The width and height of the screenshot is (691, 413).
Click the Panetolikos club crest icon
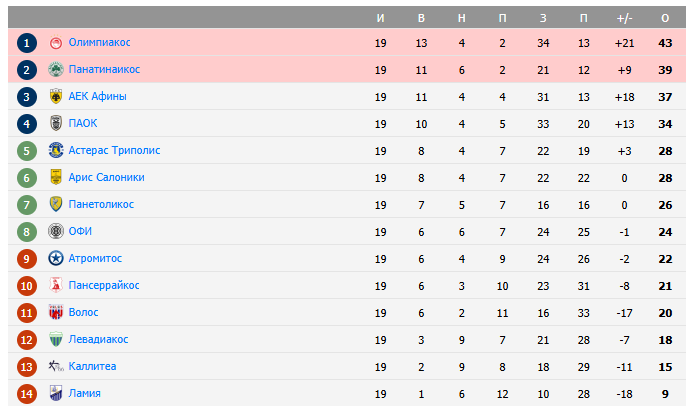[56, 204]
